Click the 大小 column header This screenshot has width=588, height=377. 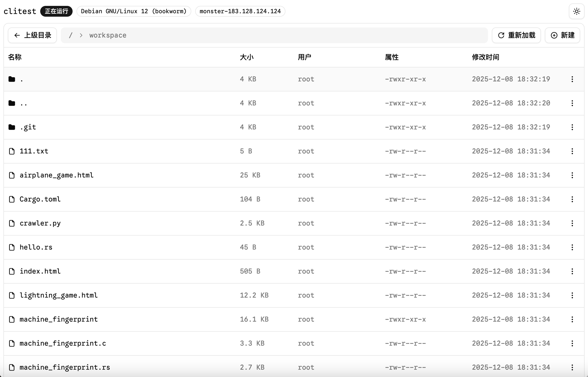(x=246, y=57)
